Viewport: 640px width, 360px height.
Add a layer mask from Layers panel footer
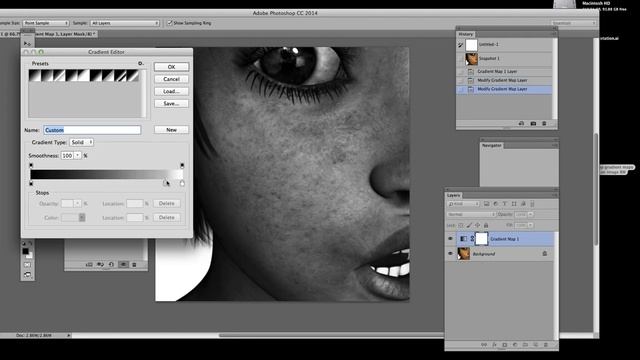pos(504,345)
